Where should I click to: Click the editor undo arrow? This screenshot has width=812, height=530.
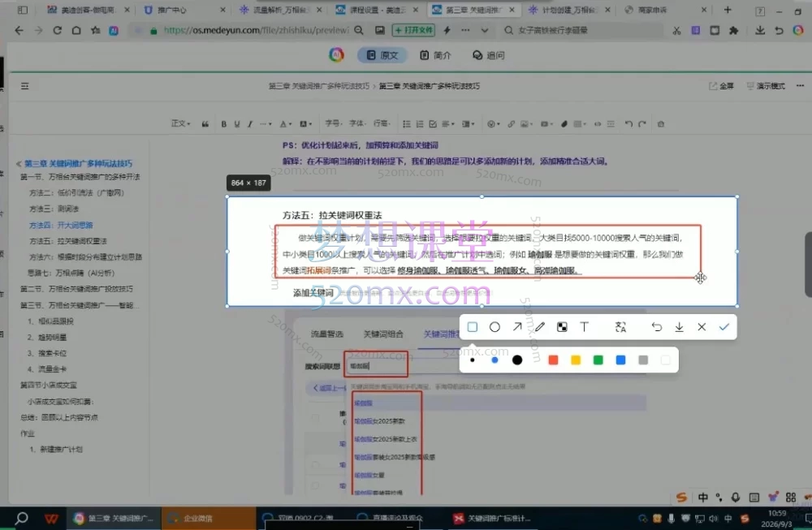coord(628,124)
